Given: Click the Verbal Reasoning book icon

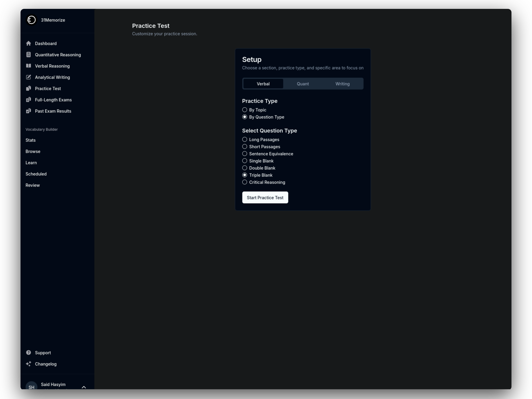Looking at the screenshot, I should [x=29, y=66].
